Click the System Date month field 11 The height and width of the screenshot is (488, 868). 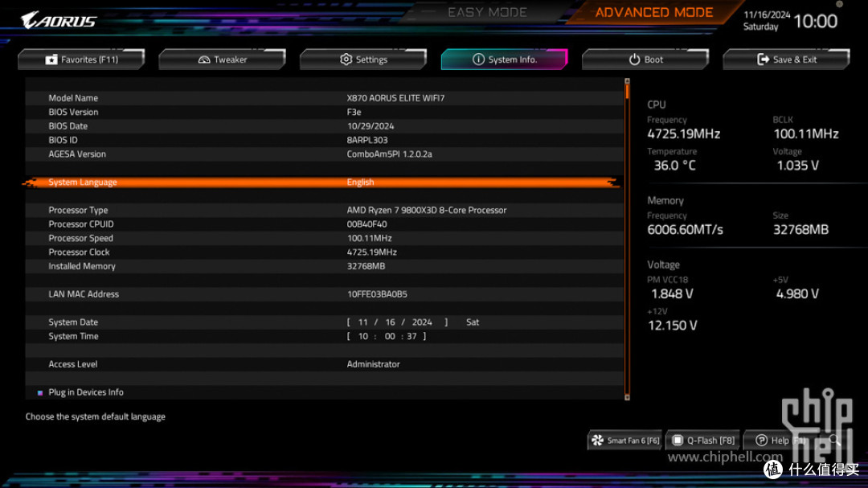click(x=362, y=322)
